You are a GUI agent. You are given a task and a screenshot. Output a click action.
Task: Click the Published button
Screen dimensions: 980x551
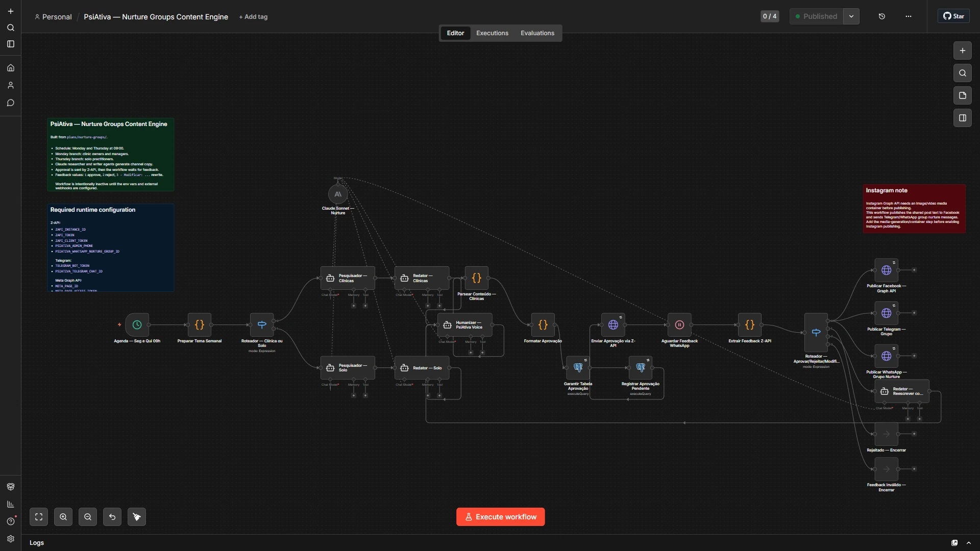coord(816,16)
